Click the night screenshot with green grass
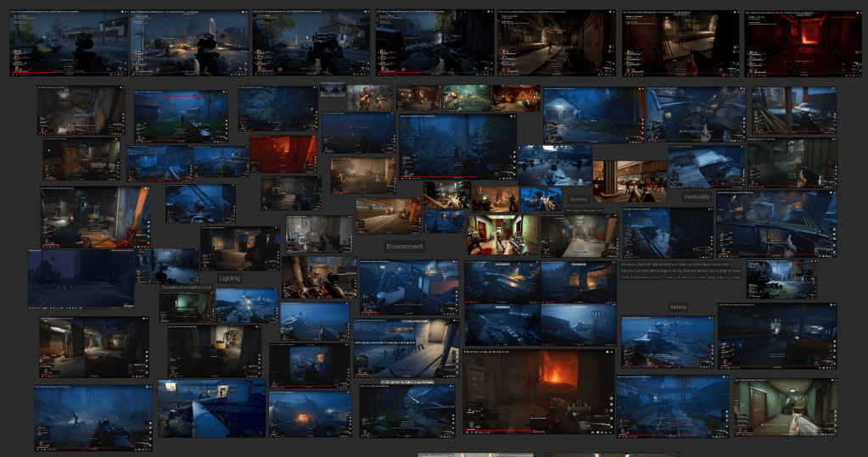 point(181,116)
